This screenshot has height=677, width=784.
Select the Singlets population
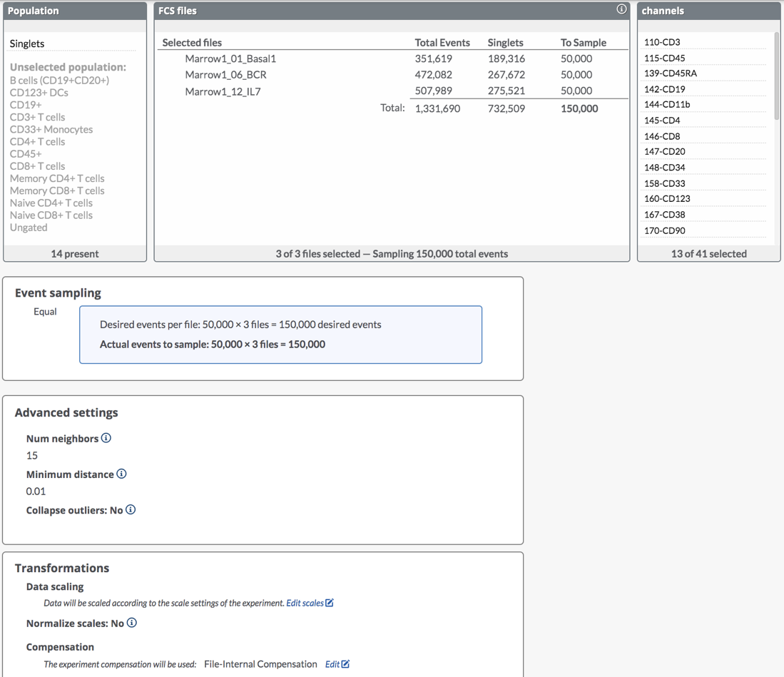[x=27, y=44]
